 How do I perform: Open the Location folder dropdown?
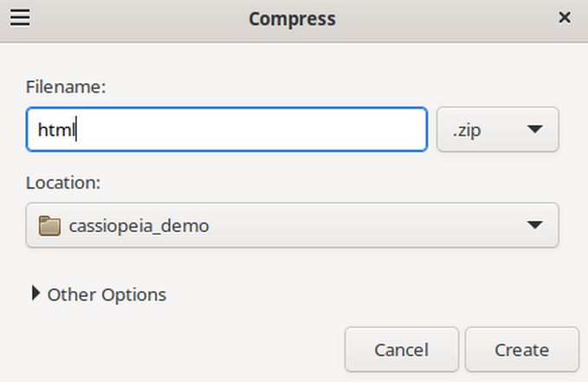coord(292,226)
